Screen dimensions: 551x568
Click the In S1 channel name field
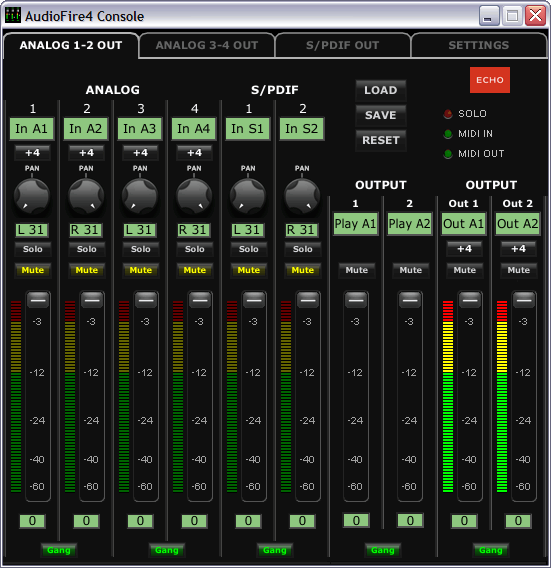click(x=247, y=129)
